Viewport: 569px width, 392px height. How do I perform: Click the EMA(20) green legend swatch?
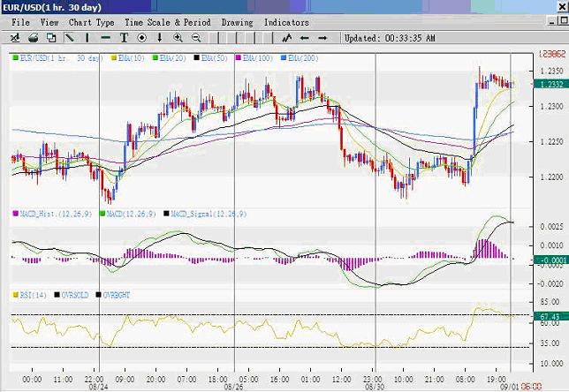click(x=156, y=58)
